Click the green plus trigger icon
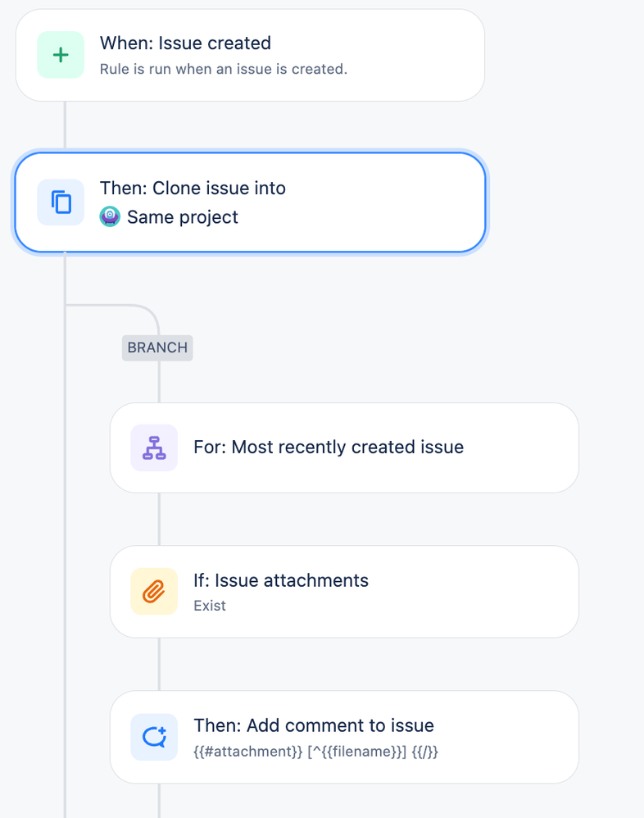Screen dimensions: 644x818 click(x=61, y=55)
